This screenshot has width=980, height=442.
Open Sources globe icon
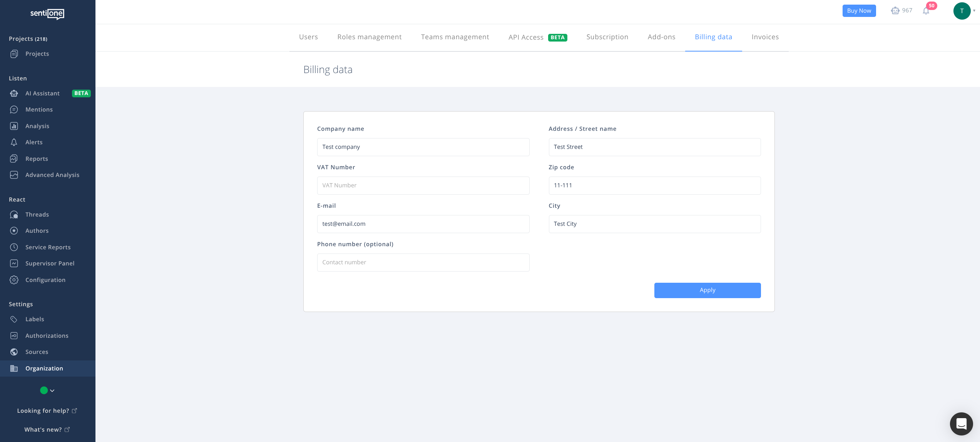coord(14,352)
